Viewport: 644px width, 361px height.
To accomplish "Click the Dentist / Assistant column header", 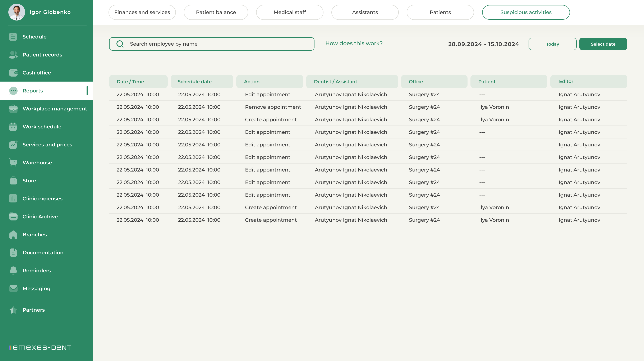I will tap(352, 82).
